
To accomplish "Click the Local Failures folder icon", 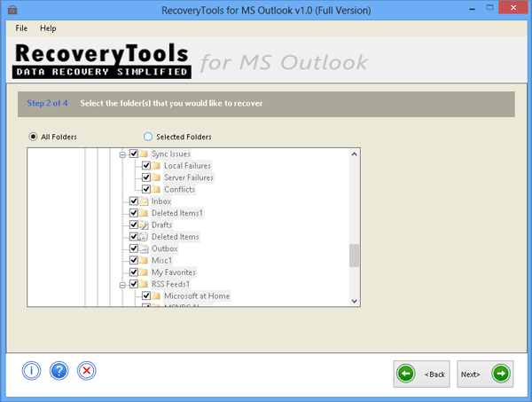I will tap(156, 166).
